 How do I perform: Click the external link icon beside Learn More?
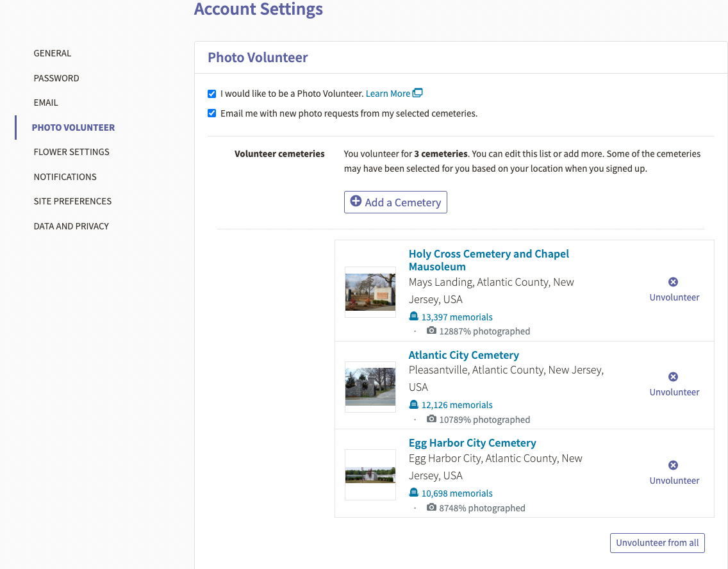point(417,93)
